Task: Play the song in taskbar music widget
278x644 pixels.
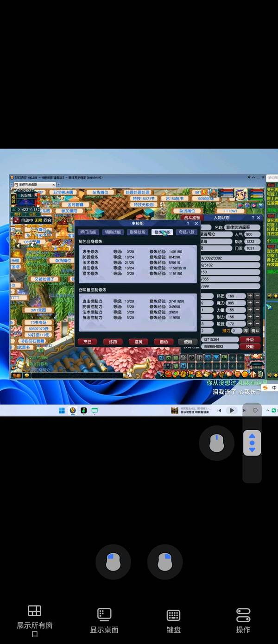Action: tap(232, 410)
